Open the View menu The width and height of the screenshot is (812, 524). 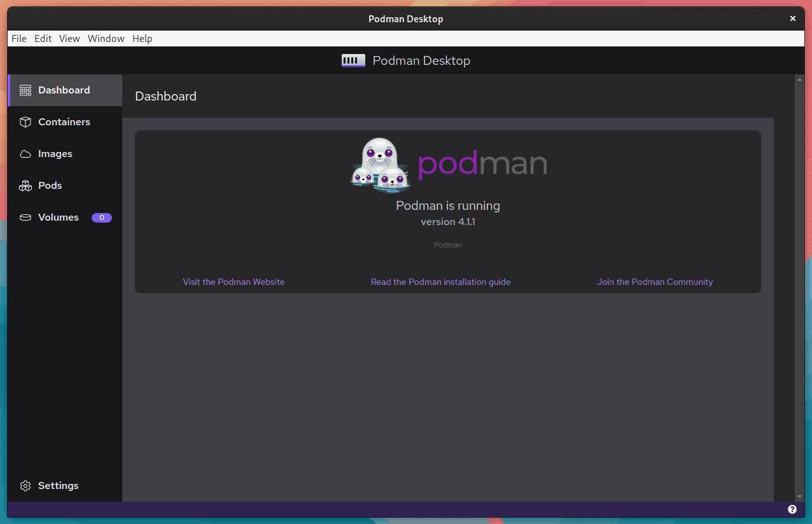(69, 38)
